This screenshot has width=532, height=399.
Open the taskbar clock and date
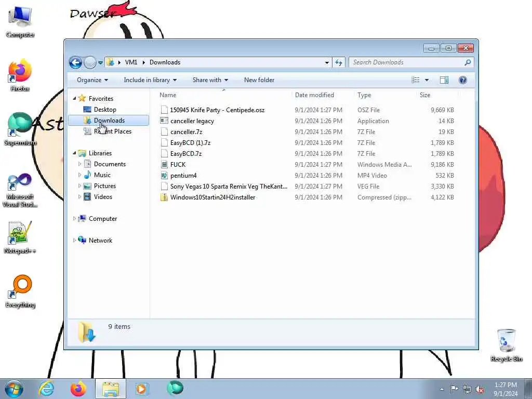click(x=506, y=389)
